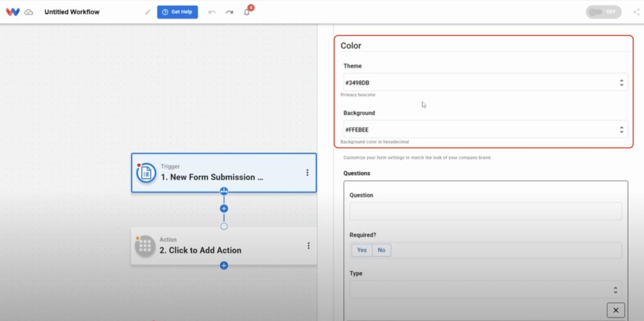The width and height of the screenshot is (644, 321).
Task: Toggle workflow ON/OFF switch
Action: (x=603, y=12)
